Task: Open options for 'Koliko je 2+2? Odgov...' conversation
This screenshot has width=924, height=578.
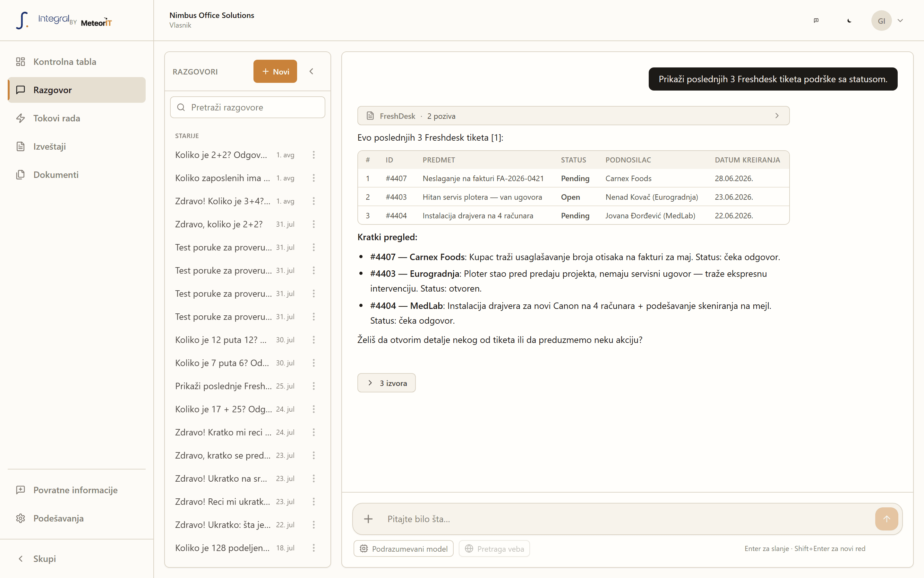Action: (313, 155)
